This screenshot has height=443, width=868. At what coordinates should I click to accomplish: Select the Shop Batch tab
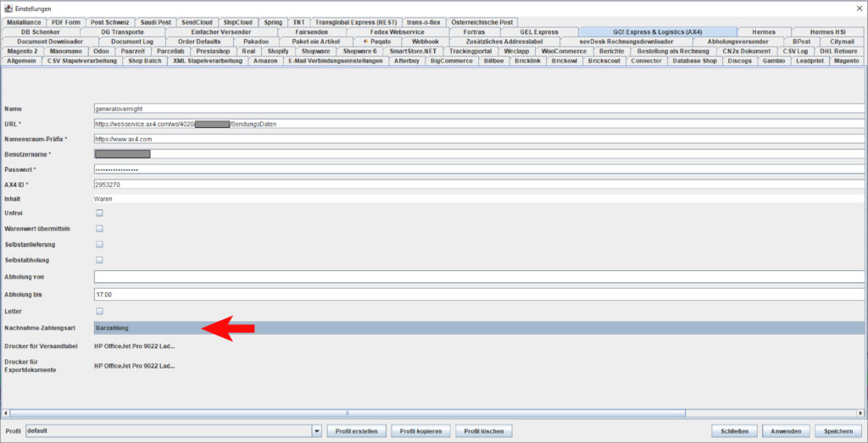[x=145, y=61]
